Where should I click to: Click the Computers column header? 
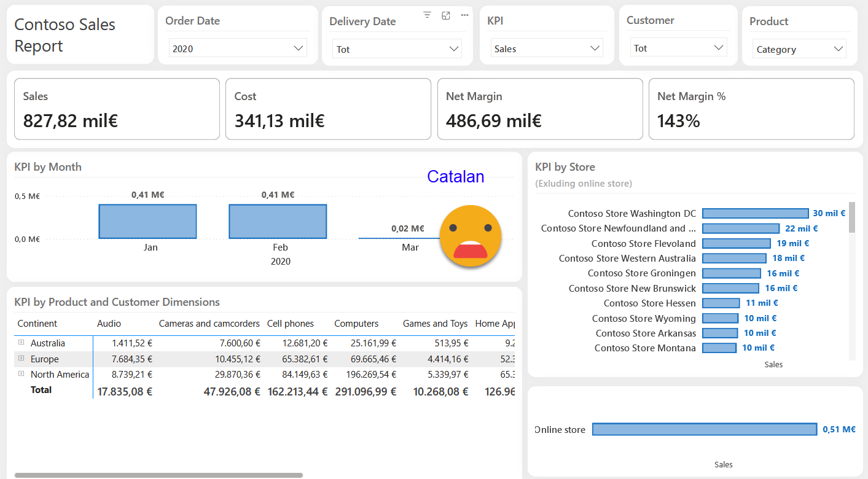point(356,324)
